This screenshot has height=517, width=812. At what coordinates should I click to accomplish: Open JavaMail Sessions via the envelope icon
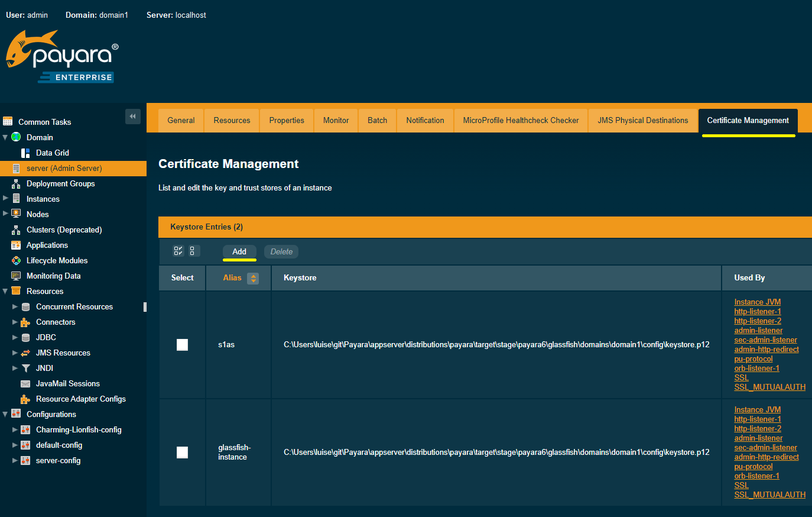(x=25, y=383)
